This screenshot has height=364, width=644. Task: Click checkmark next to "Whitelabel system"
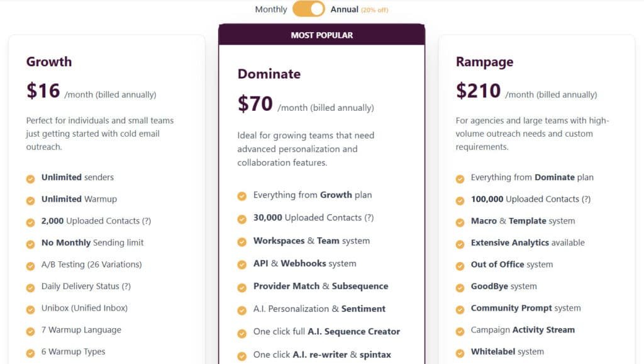click(x=458, y=352)
